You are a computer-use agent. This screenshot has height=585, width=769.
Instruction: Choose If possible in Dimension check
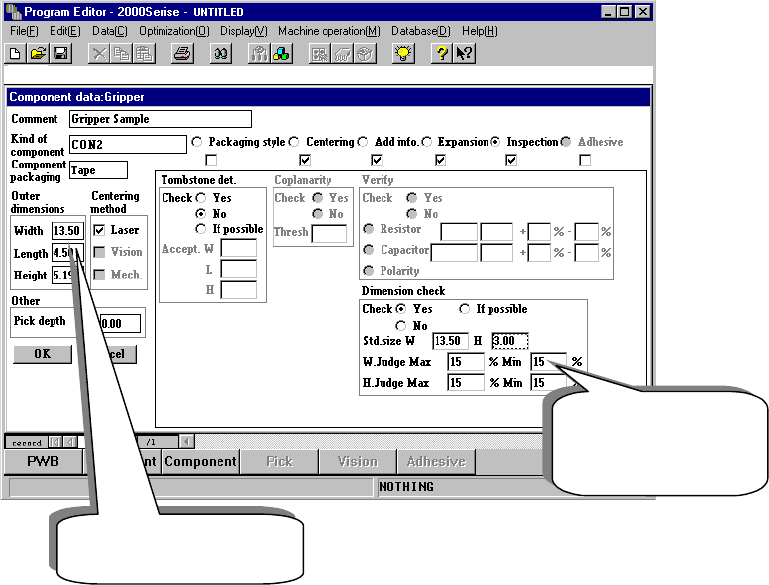pos(466,309)
